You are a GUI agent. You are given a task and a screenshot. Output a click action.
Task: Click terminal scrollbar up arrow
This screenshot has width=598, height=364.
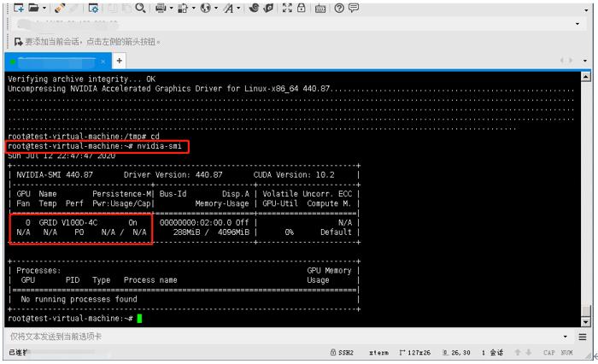[586, 77]
